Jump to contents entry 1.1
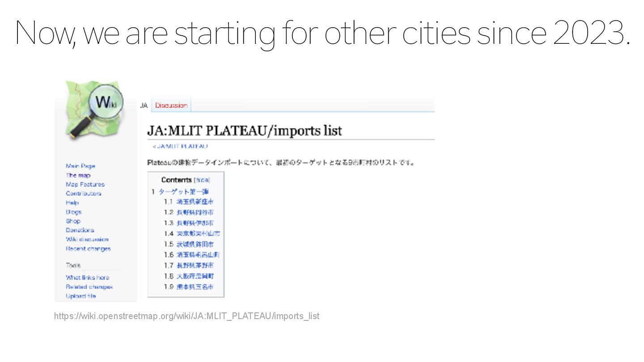The height and width of the screenshot is (362, 644). point(189,202)
